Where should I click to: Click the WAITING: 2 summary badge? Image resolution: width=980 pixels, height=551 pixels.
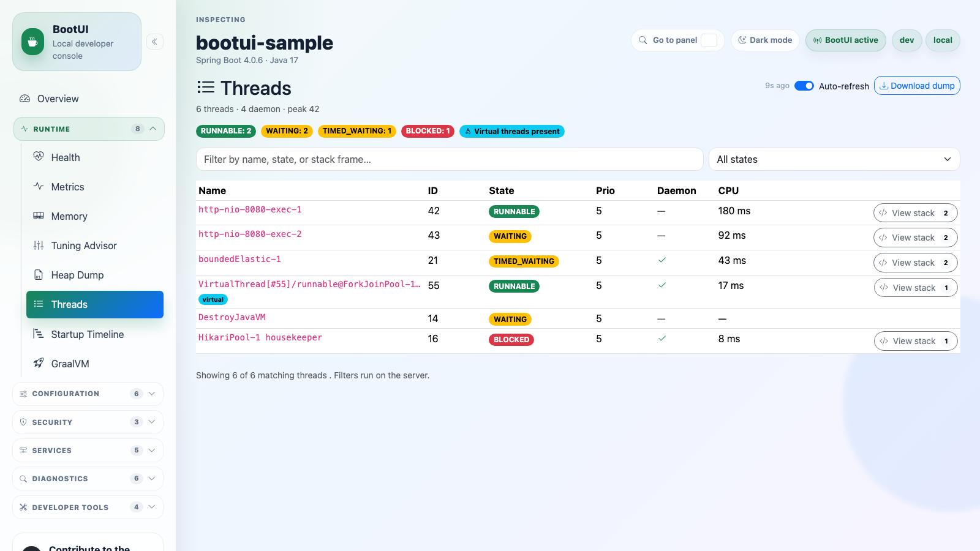pyautogui.click(x=287, y=131)
